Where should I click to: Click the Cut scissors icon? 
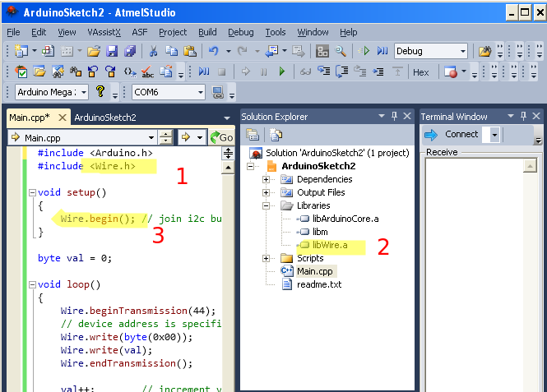[152, 51]
